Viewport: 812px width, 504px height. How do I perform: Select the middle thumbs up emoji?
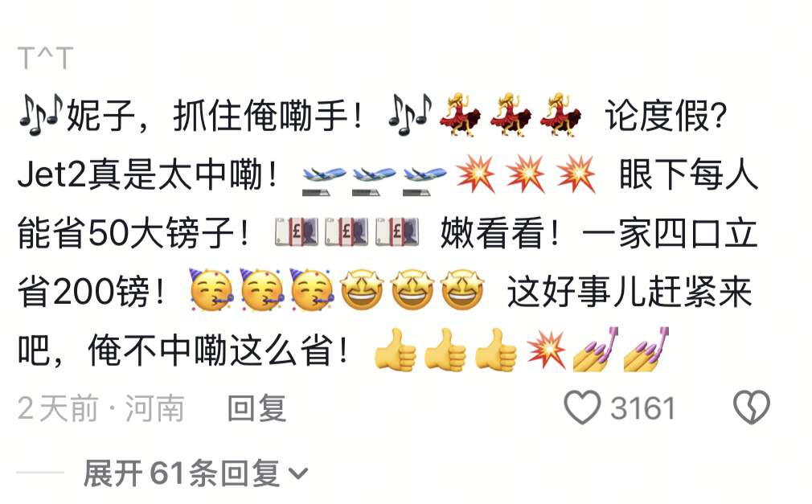coord(445,350)
